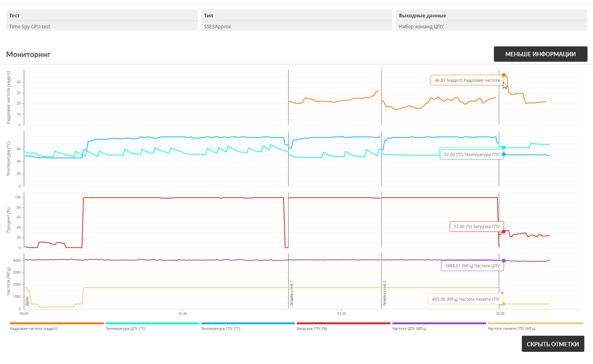Click the 03:20 time axis label

[341, 314]
